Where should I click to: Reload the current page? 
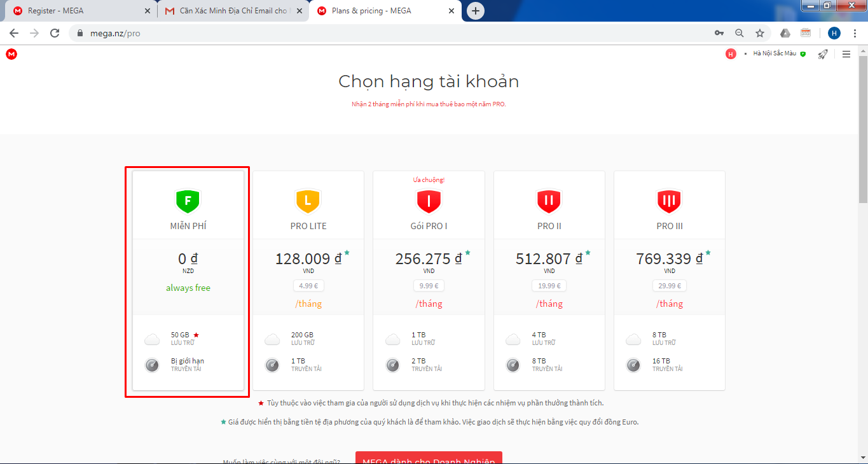click(55, 33)
